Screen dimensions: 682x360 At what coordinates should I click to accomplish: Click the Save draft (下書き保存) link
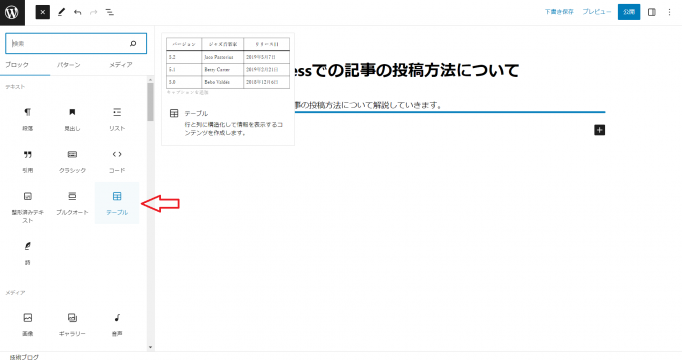pos(559,12)
